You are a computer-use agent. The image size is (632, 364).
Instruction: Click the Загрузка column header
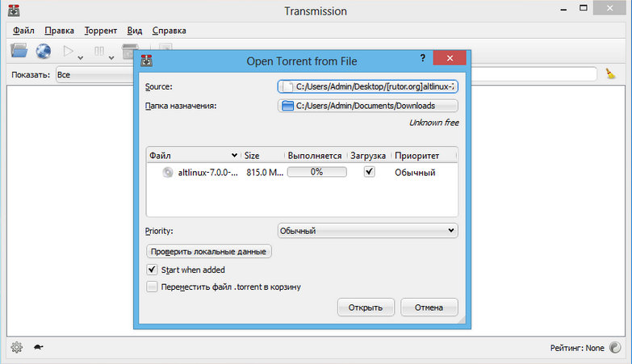tap(368, 156)
